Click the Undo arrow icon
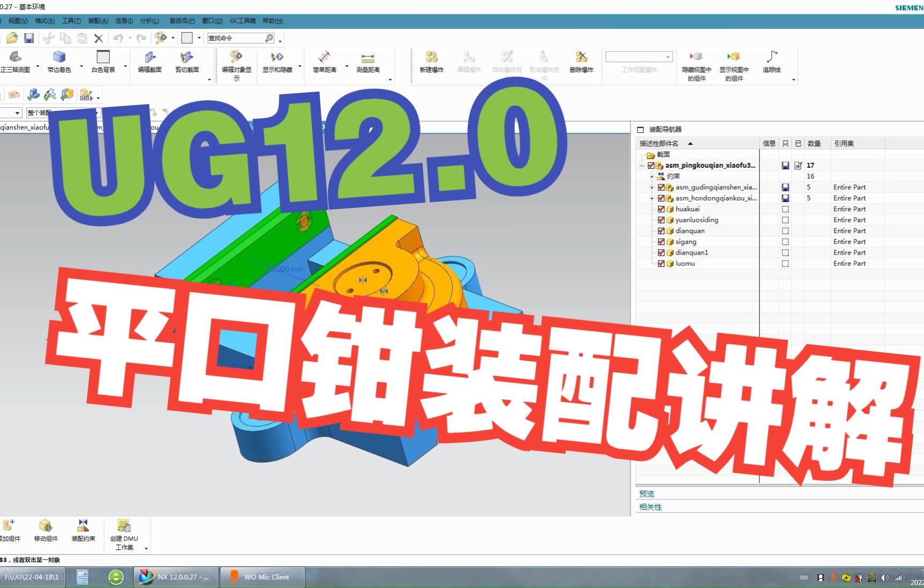The image size is (924, 588). [x=118, y=38]
